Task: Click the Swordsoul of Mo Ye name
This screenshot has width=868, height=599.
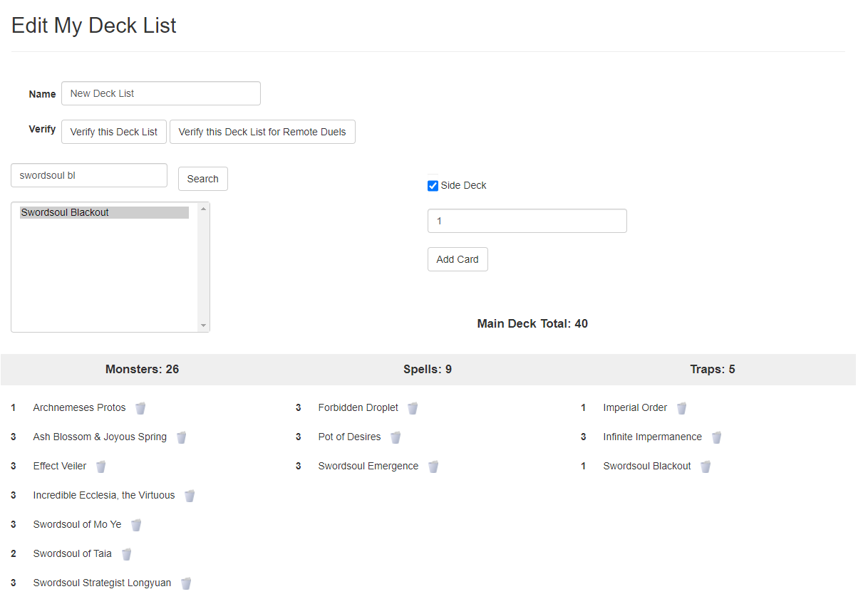Action: click(x=77, y=524)
